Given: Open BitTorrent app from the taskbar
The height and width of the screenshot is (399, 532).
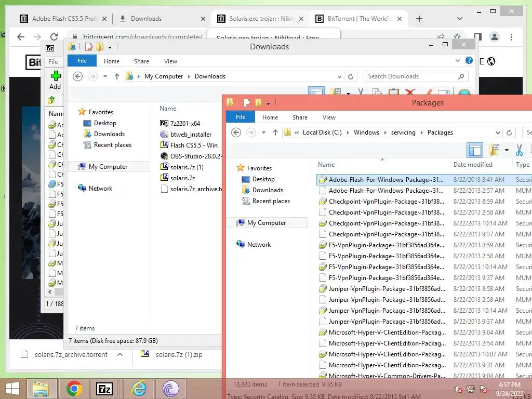Looking at the screenshot, I should (x=170, y=389).
